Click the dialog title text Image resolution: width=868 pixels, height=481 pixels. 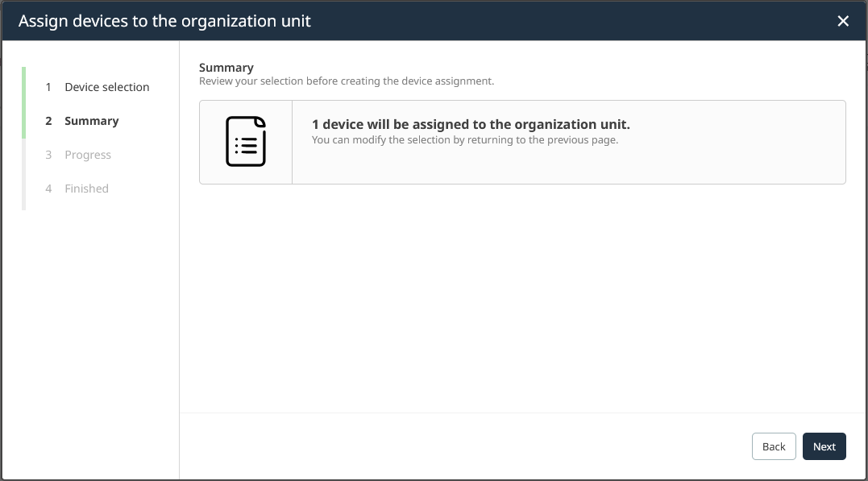[164, 21]
